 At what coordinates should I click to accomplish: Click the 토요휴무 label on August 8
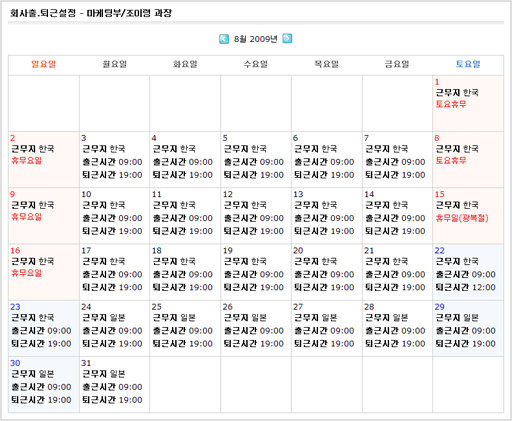(x=451, y=160)
